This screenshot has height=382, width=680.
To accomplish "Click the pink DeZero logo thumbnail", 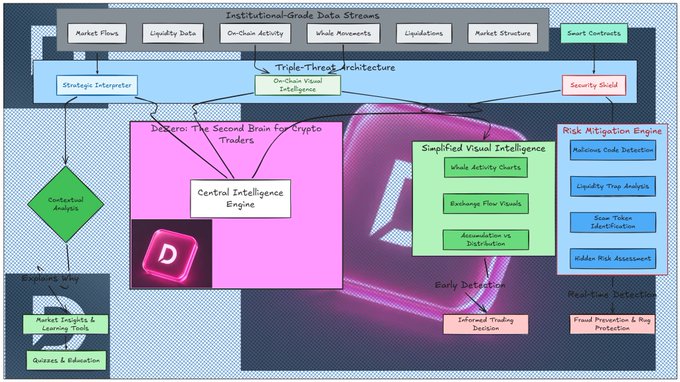I will pos(172,254).
